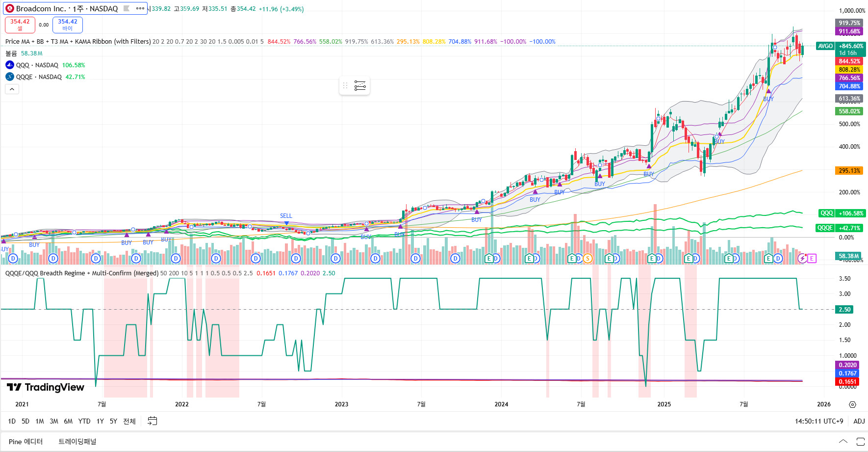Select the 1Y date range

click(100, 421)
